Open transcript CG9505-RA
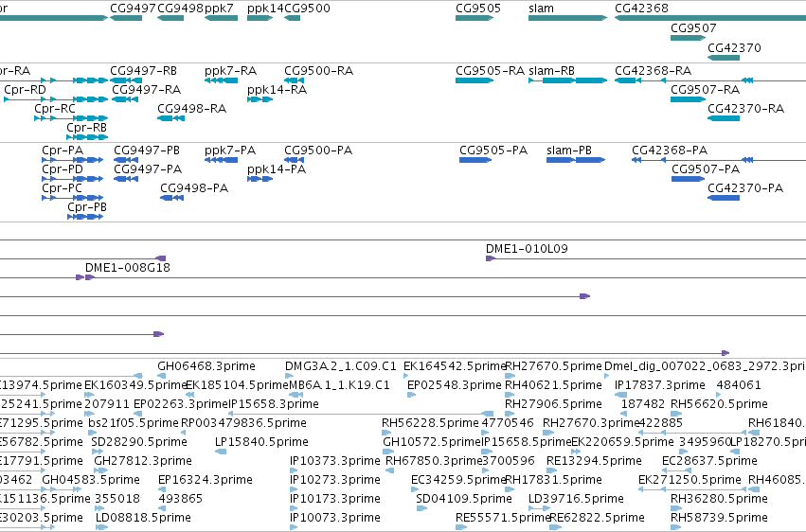The height and width of the screenshot is (532, 806). coord(490,71)
